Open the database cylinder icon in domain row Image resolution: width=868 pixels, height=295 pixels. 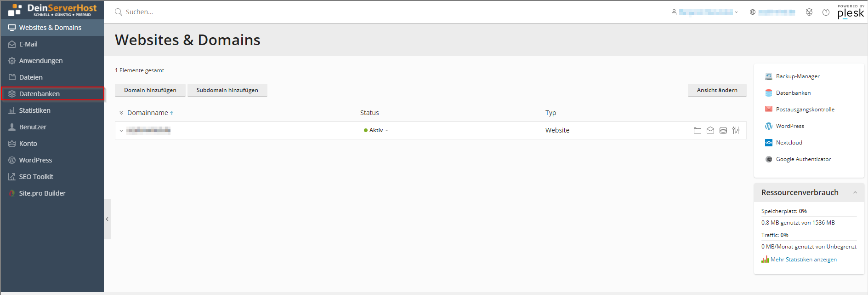[723, 131]
